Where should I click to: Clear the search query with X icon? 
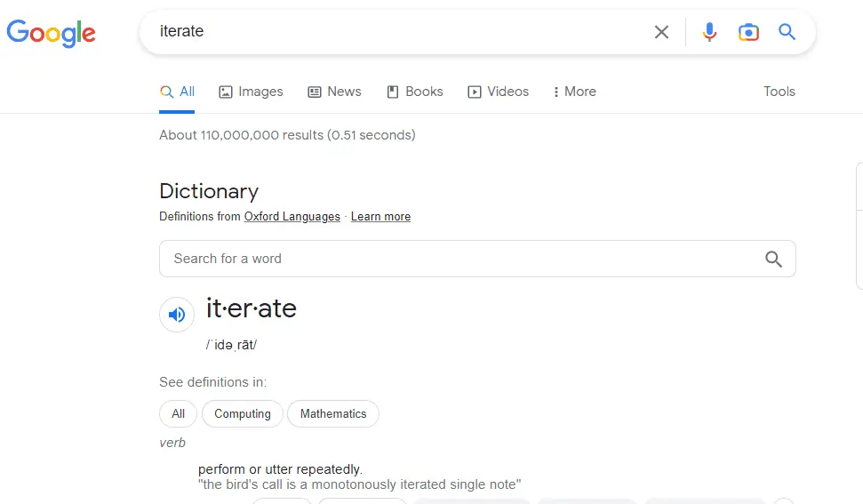pyautogui.click(x=661, y=32)
